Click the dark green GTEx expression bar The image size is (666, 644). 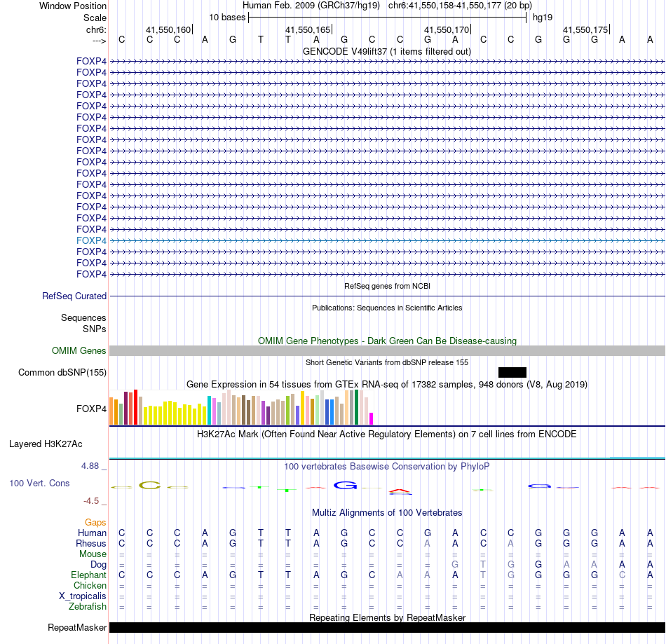(356, 407)
